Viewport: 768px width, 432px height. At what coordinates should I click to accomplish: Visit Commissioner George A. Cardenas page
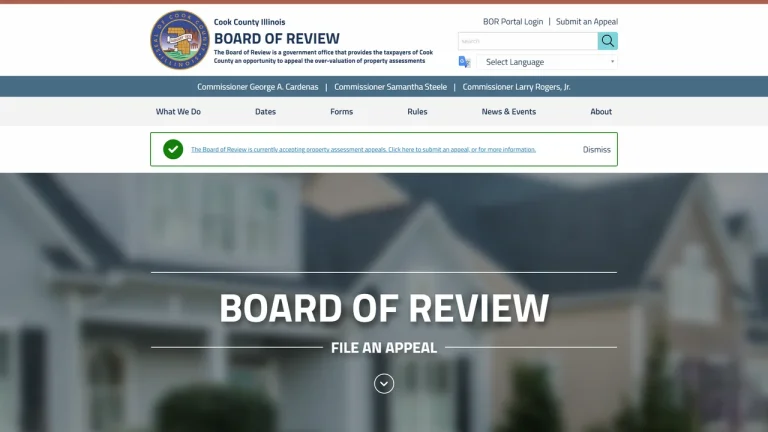pos(258,87)
